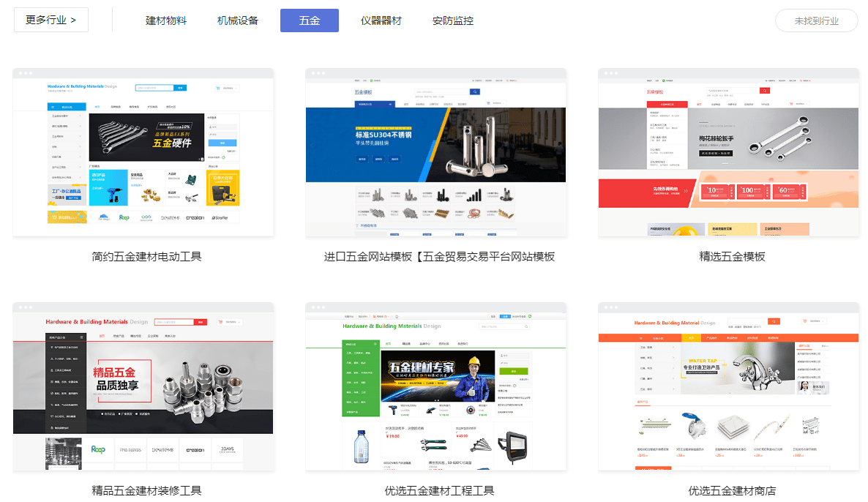Click the 精品五金 black banner template preview

coord(143,386)
